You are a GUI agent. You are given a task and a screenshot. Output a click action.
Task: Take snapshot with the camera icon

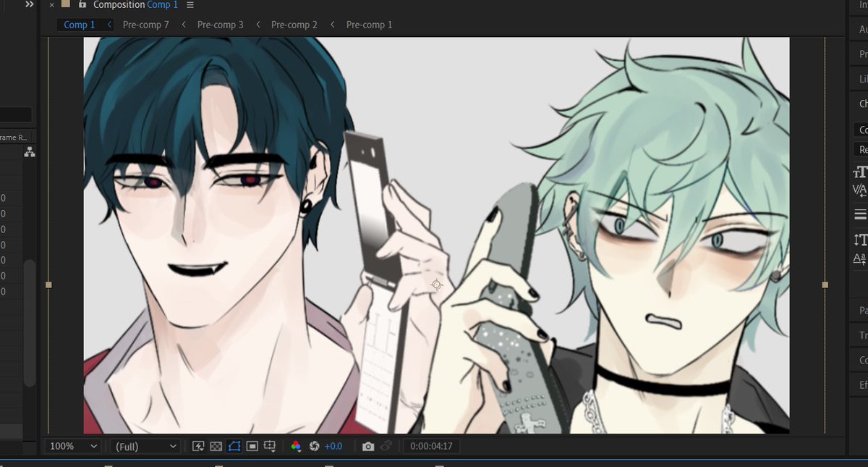pyautogui.click(x=368, y=447)
